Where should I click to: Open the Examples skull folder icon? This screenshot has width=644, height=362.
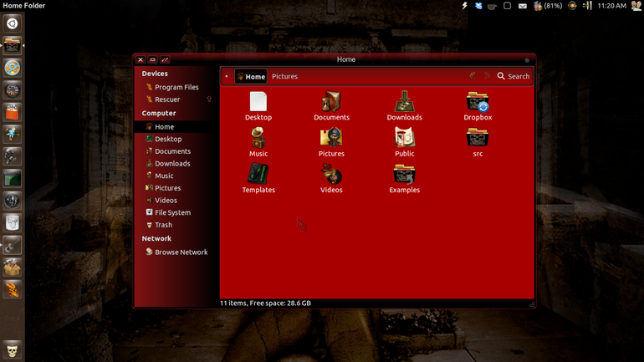pos(404,174)
